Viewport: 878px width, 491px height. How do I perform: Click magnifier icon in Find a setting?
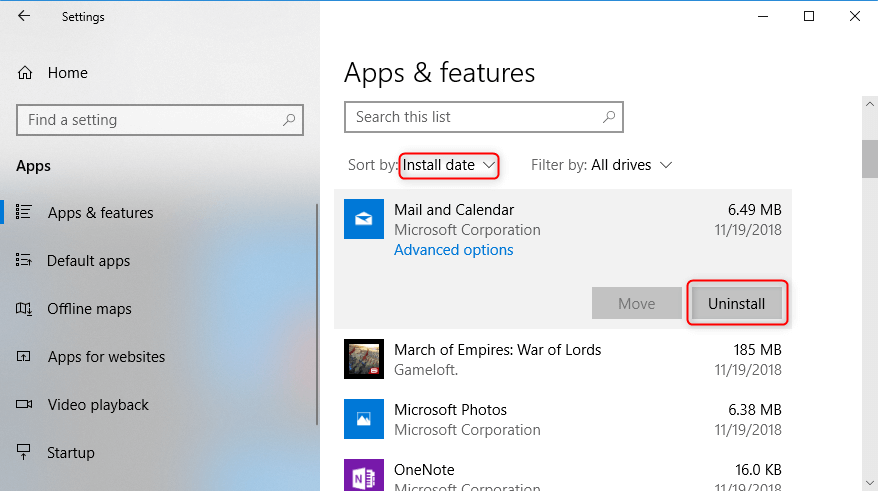289,119
